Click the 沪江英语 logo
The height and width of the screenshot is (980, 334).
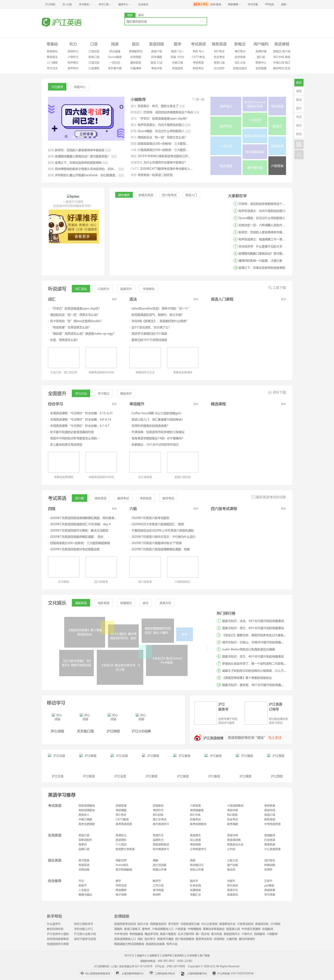62,22
